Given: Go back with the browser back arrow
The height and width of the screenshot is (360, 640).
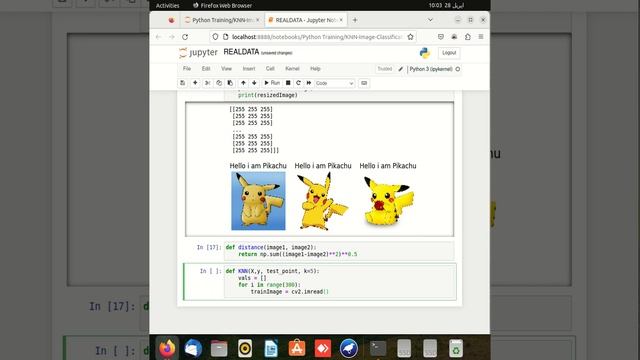Looking at the screenshot, I should pyautogui.click(x=158, y=37).
